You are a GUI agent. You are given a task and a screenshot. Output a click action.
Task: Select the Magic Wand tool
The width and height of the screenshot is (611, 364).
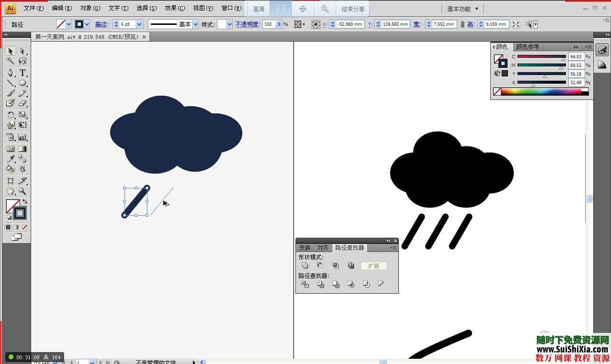coord(10,61)
